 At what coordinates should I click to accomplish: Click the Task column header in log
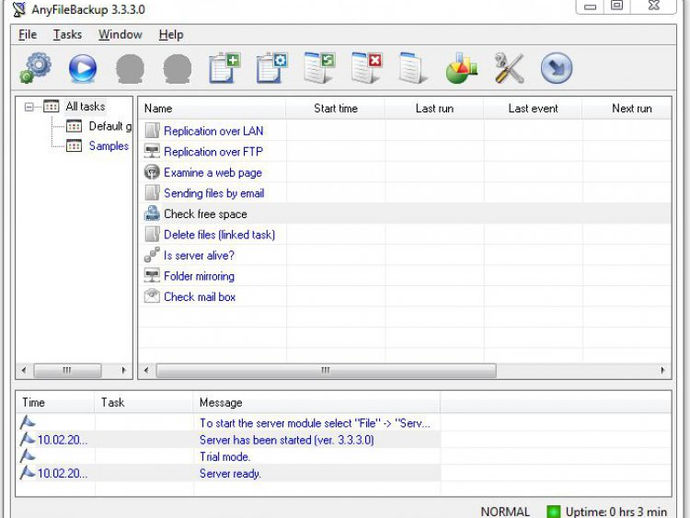click(x=144, y=402)
